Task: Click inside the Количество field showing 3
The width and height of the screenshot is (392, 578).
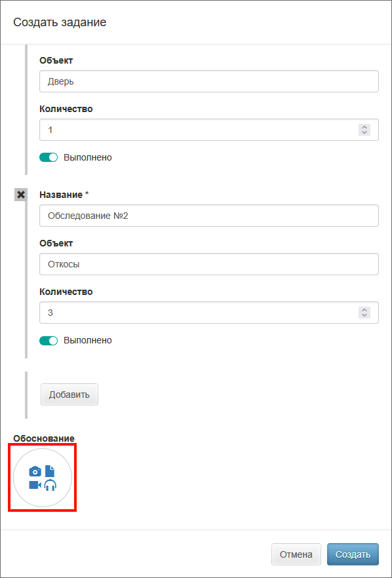Action: tap(209, 313)
